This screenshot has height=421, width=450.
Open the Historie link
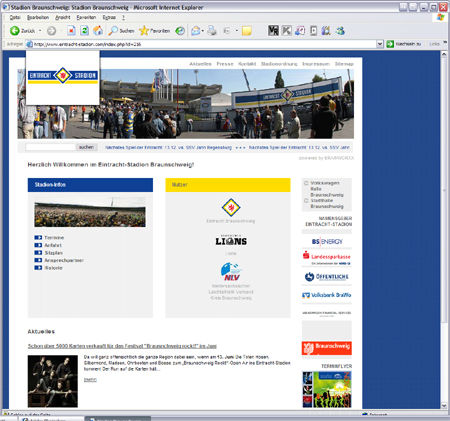[x=53, y=268]
